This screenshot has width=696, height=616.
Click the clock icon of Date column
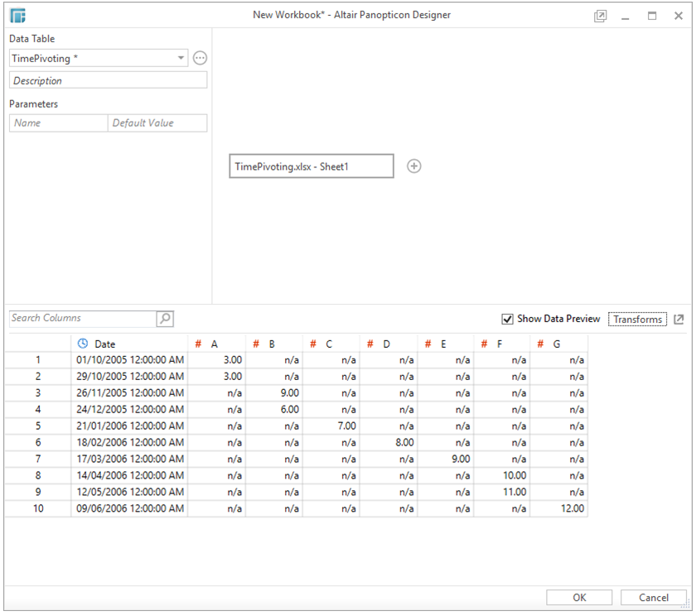pyautogui.click(x=83, y=344)
